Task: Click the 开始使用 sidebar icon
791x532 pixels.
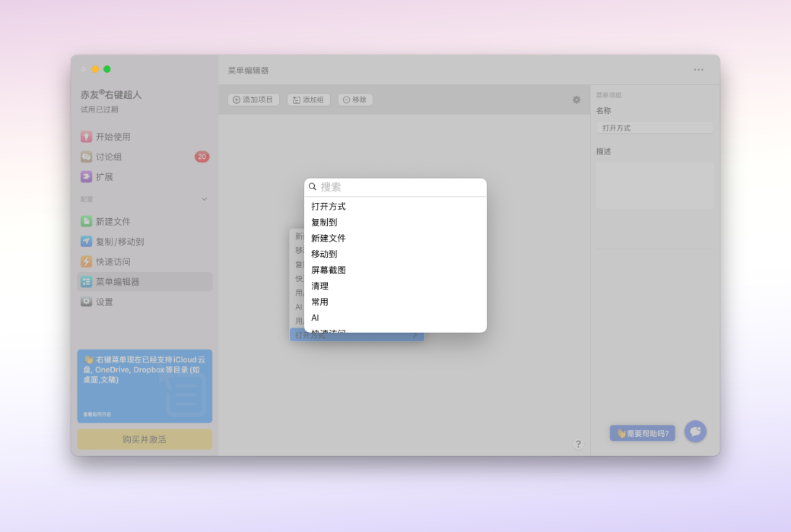Action: point(86,137)
